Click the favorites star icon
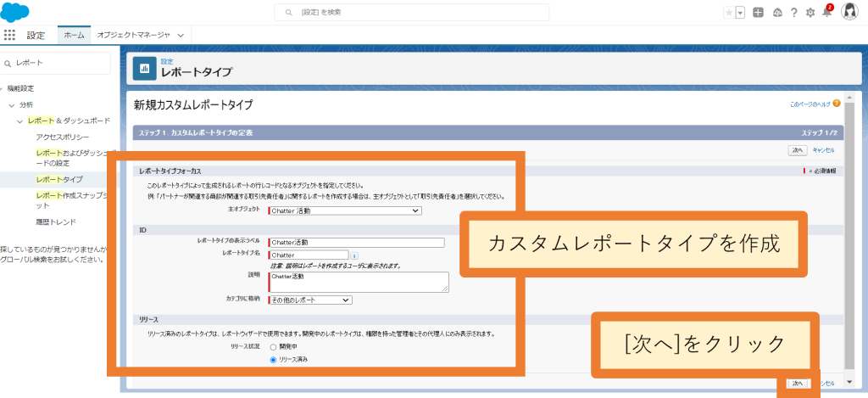The height and width of the screenshot is (398, 868). tap(729, 12)
